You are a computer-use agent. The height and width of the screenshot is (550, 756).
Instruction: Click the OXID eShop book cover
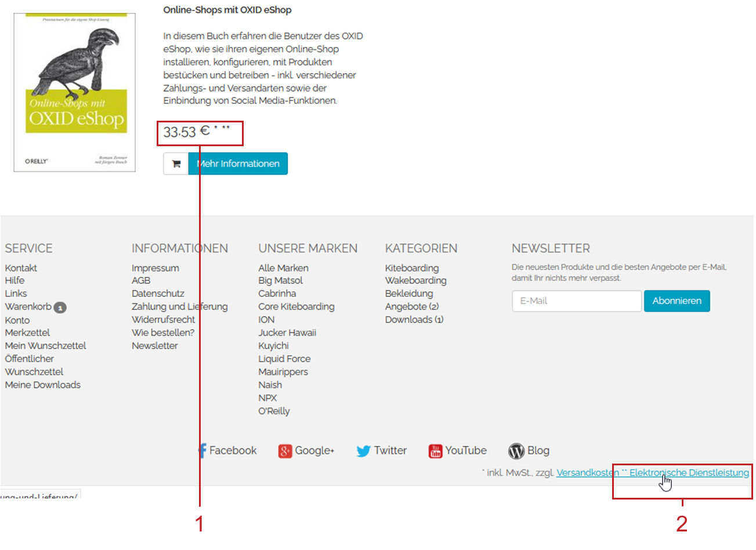coord(75,93)
